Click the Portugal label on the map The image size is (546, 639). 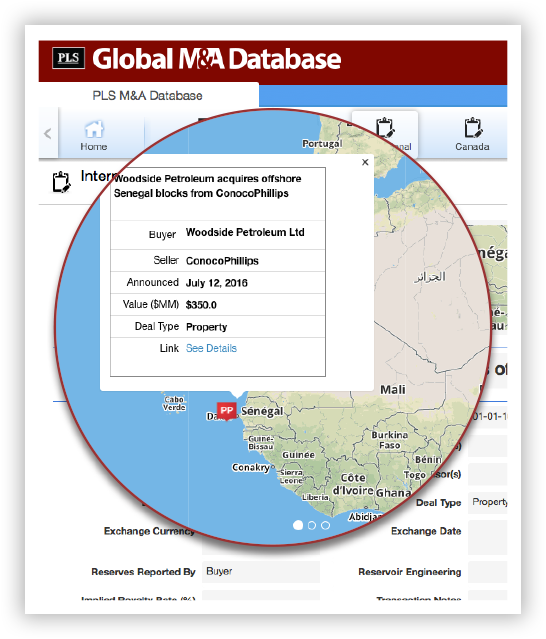[x=322, y=143]
